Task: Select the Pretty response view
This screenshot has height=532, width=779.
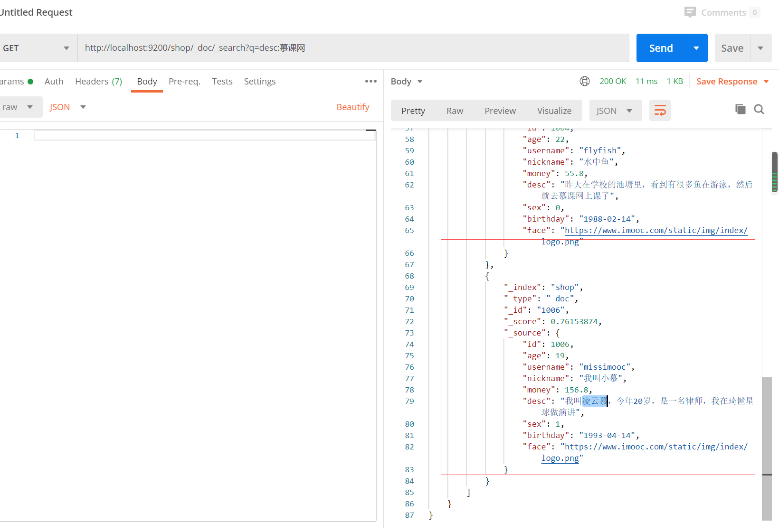Action: tap(413, 111)
